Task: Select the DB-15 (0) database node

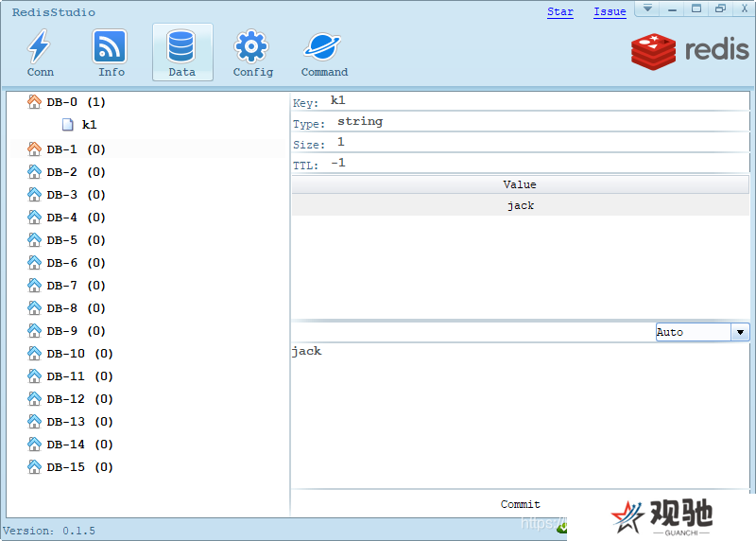Action: tap(79, 466)
